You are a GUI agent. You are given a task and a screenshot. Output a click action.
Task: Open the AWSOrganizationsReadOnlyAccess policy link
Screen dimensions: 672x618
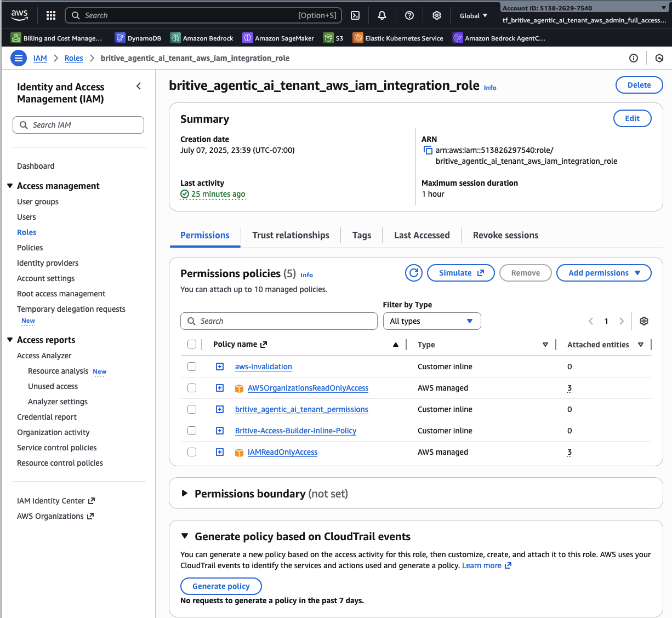pos(307,388)
